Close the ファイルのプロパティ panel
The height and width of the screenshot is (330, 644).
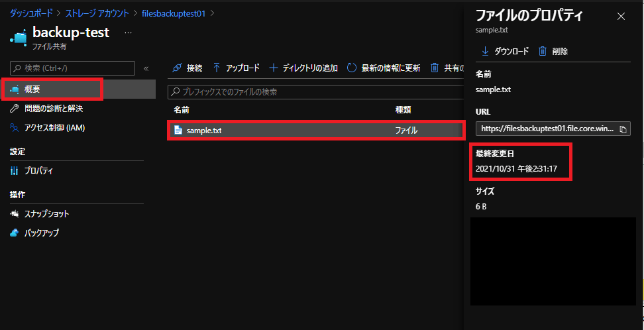click(621, 17)
